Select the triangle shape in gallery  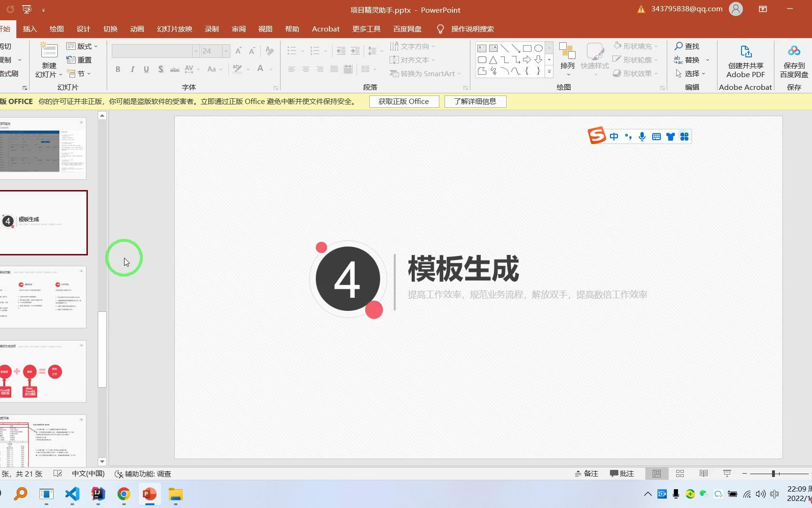pyautogui.click(x=493, y=60)
